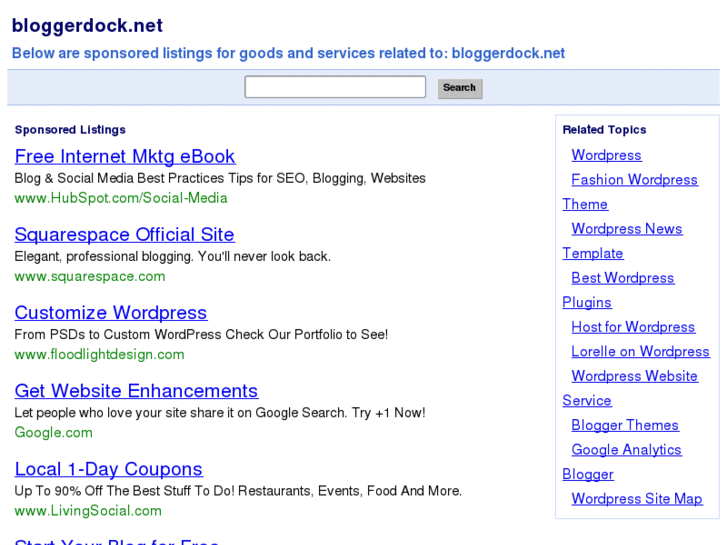Click the search text input field

(335, 87)
